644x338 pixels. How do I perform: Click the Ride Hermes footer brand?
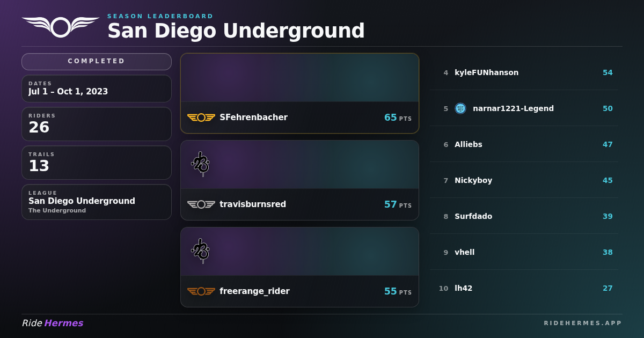coord(53,323)
